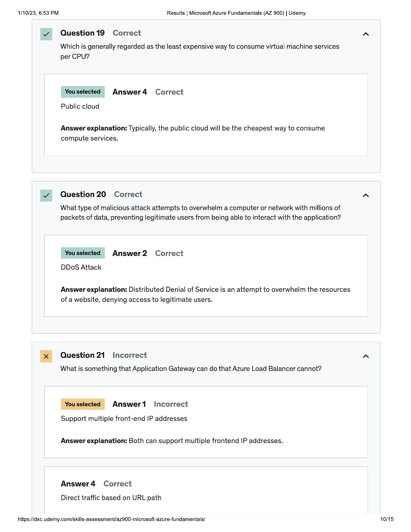The image size is (411, 532).
Task: Click the 'Answer 4 Correct' heading under Question 21
Action: (x=96, y=484)
